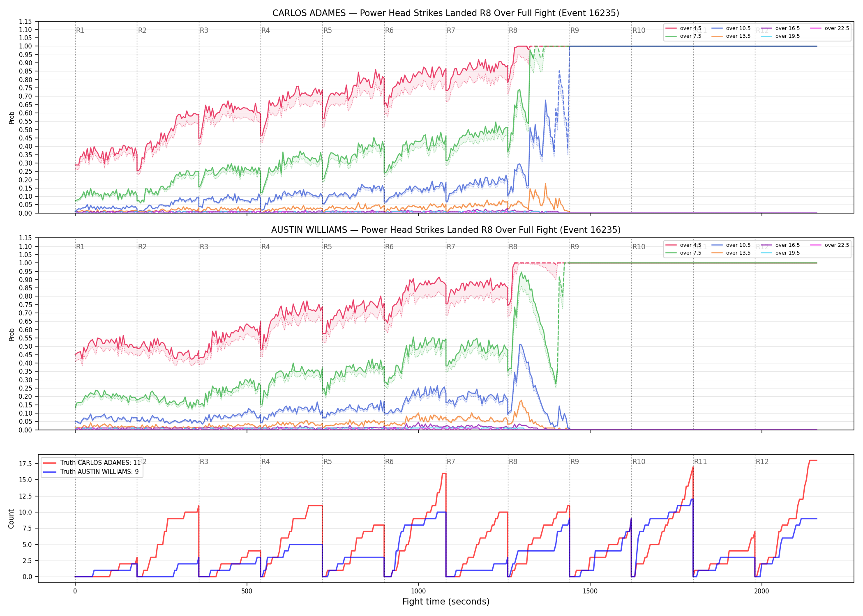Click the 'Fight time (seconds)' axis label
The height and width of the screenshot is (616, 863).
tap(446, 602)
